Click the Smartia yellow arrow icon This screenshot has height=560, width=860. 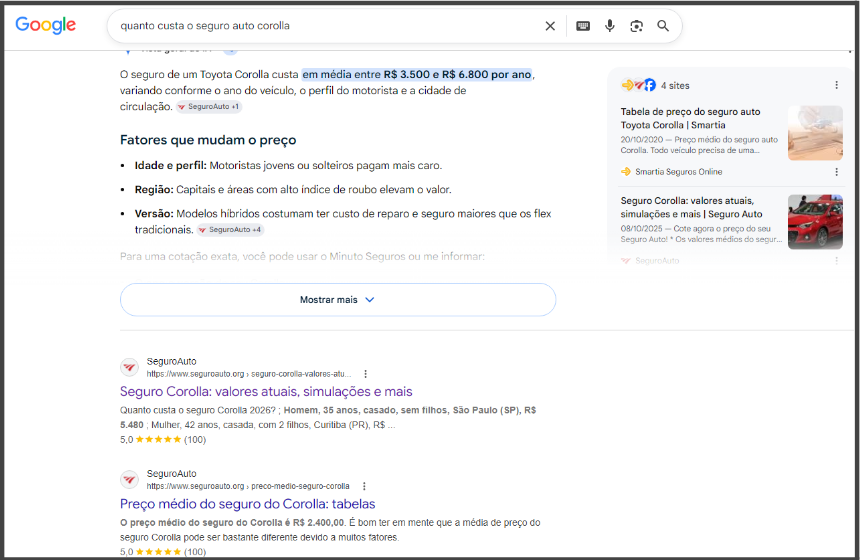point(626,172)
